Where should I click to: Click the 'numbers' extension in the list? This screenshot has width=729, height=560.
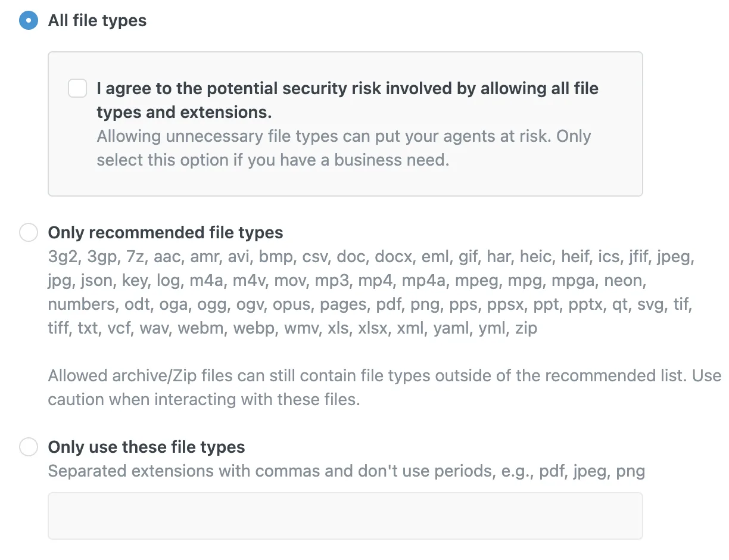pyautogui.click(x=81, y=304)
